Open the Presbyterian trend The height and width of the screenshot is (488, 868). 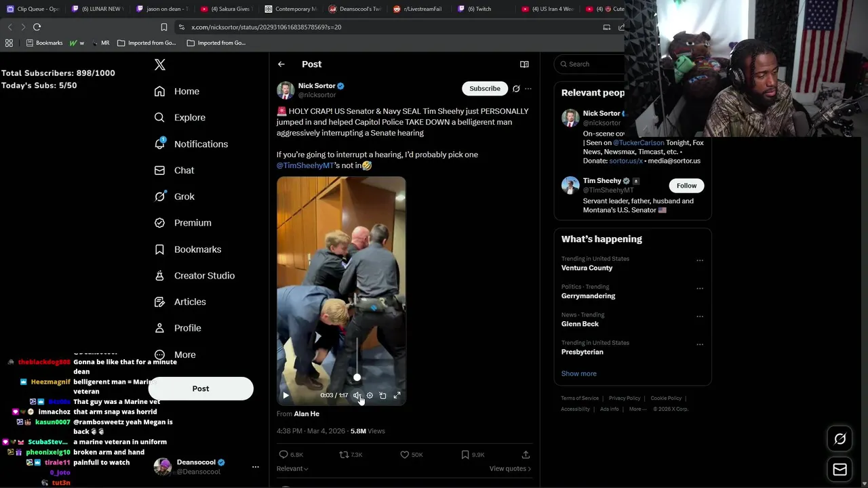(582, 352)
